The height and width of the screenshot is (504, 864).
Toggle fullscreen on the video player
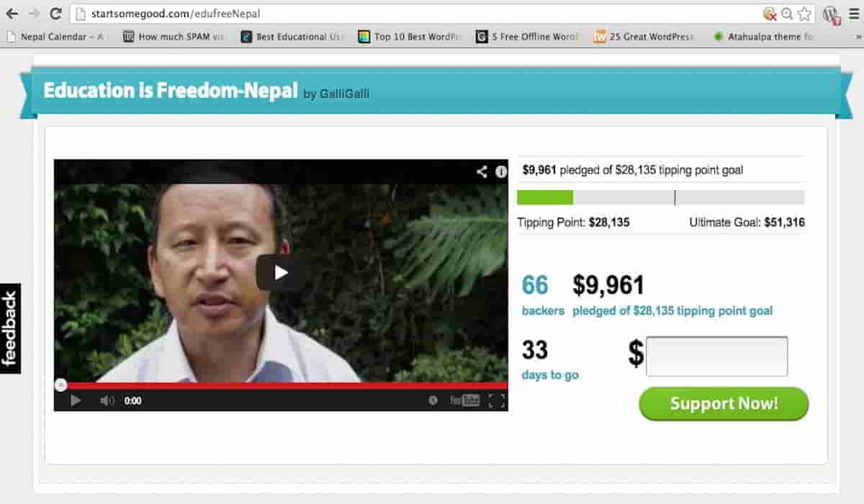[x=497, y=400]
